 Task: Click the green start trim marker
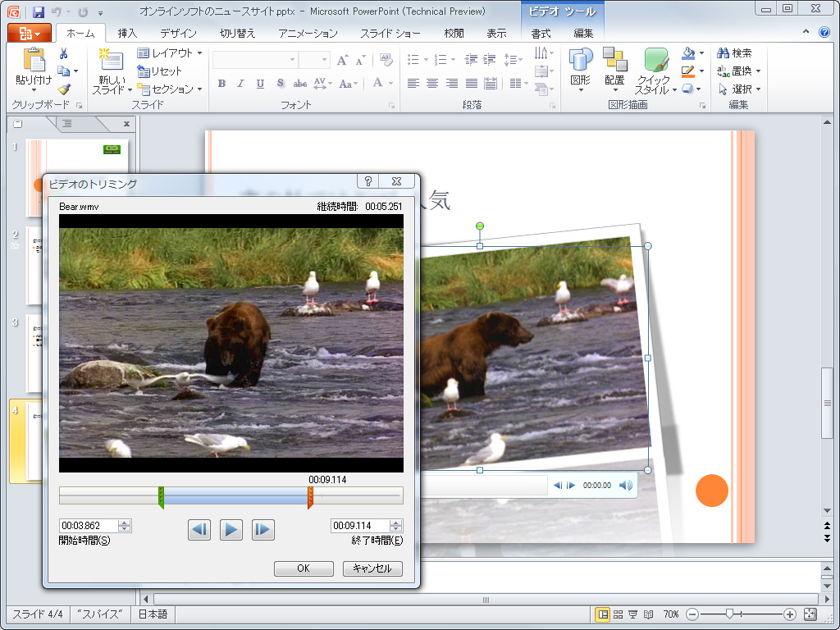point(161,496)
